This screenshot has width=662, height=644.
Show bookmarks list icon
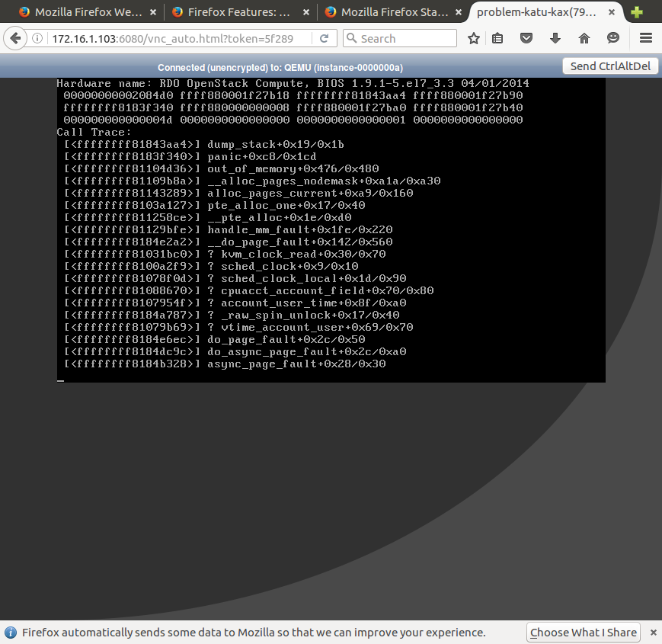pos(497,38)
